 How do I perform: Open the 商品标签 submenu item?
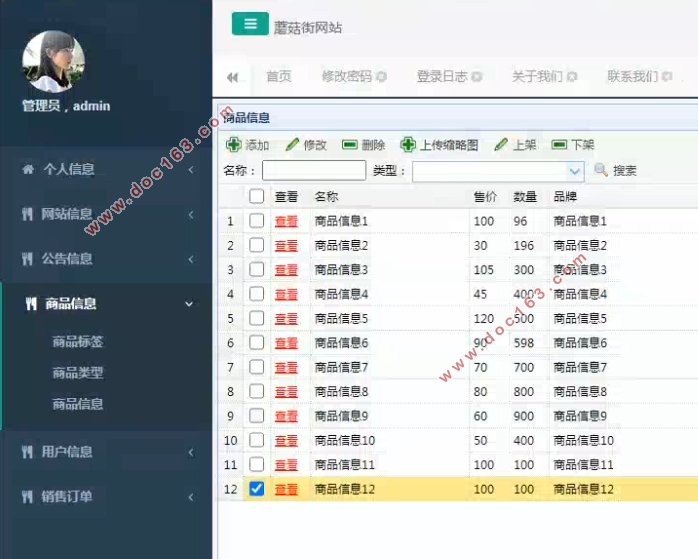(x=78, y=342)
